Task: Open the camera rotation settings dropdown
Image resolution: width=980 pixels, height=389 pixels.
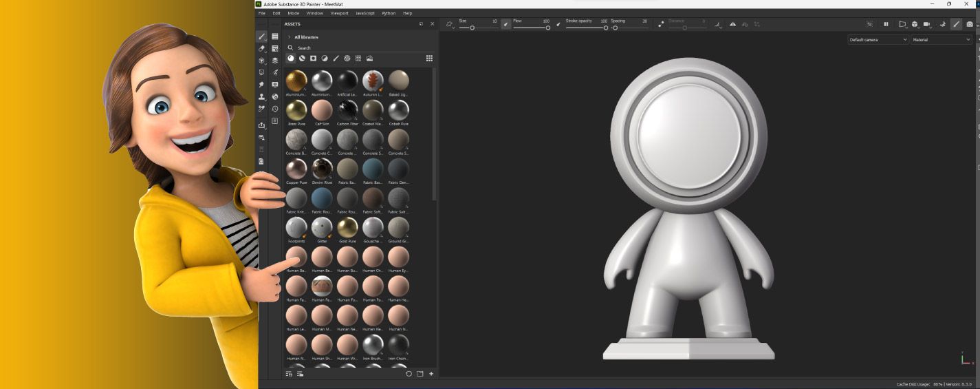Action: (928, 24)
